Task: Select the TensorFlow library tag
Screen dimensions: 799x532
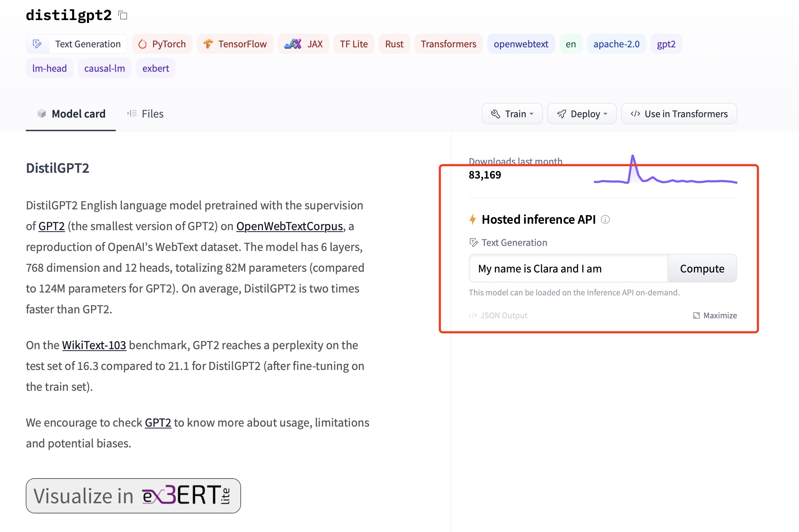Action: [235, 44]
